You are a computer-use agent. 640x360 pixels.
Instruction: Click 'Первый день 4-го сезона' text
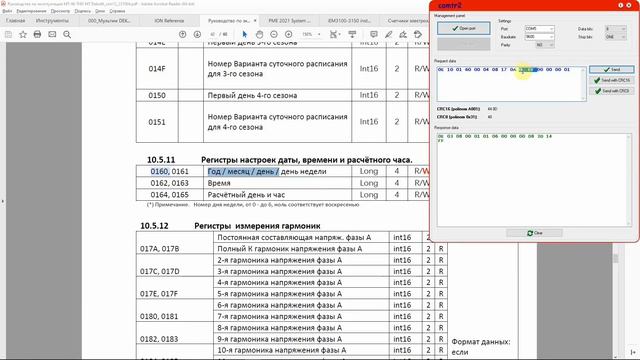tap(252, 95)
